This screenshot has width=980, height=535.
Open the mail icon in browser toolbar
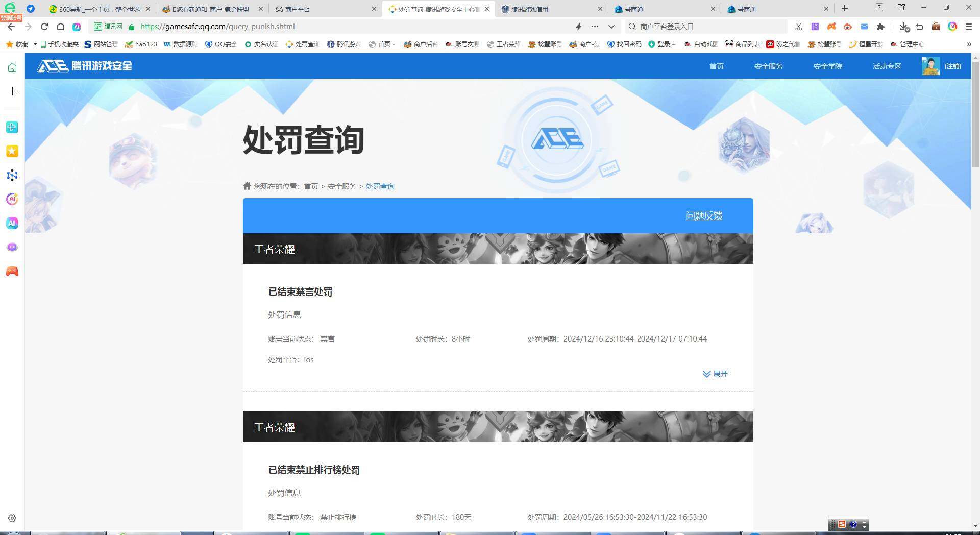pyautogui.click(x=864, y=26)
